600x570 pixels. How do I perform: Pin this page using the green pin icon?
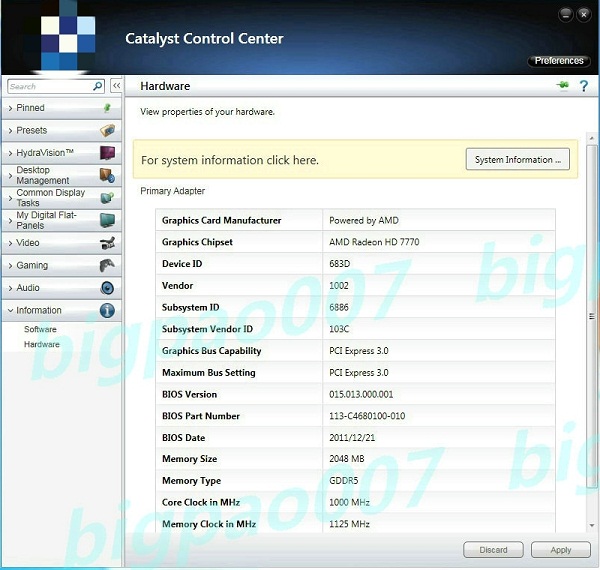click(x=563, y=85)
